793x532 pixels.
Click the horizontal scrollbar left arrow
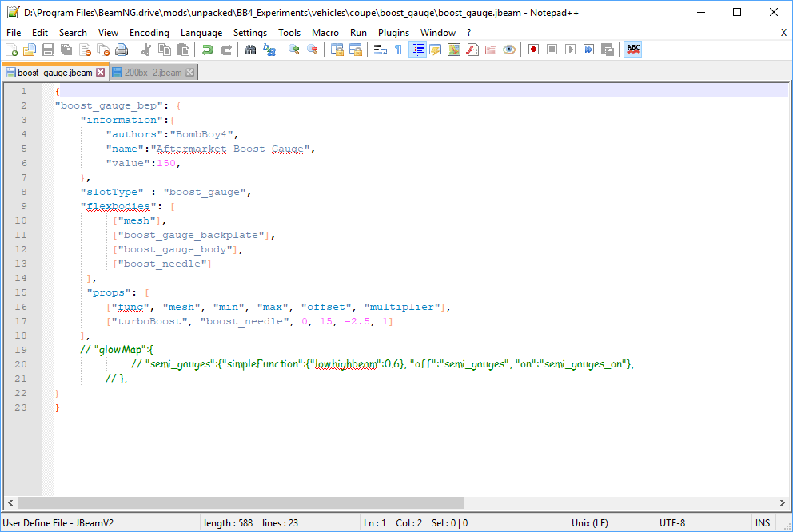pyautogui.click(x=10, y=502)
